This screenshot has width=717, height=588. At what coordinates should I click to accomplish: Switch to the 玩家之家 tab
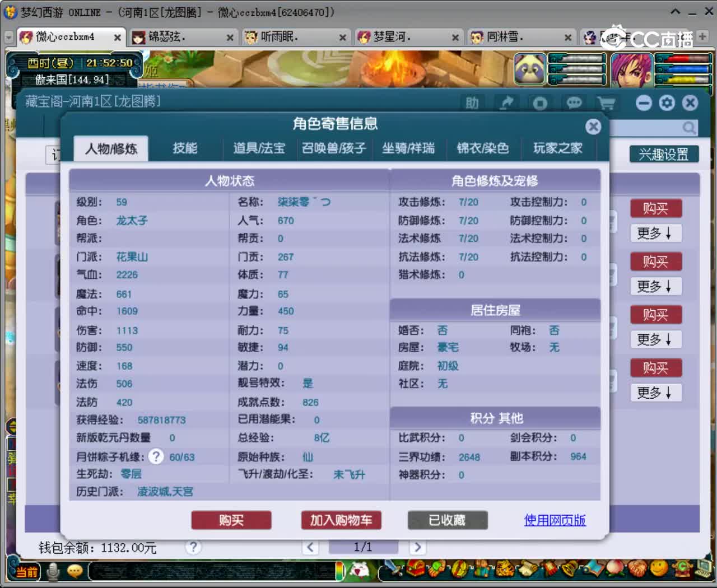click(558, 148)
